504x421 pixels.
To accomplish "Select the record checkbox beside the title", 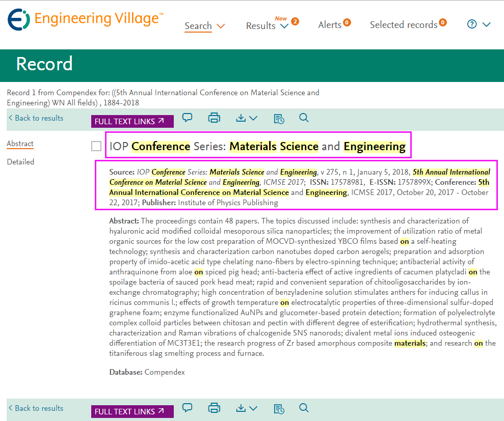I will pos(96,146).
